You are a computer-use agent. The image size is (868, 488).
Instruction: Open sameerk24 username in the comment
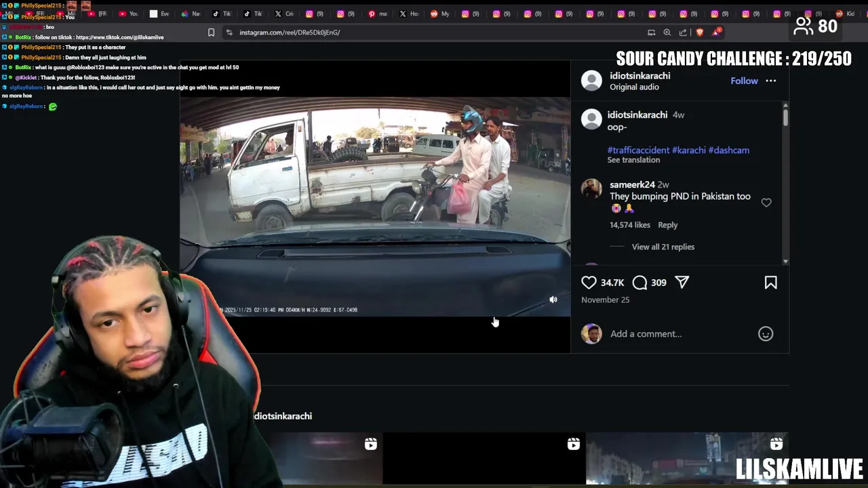pos(632,184)
